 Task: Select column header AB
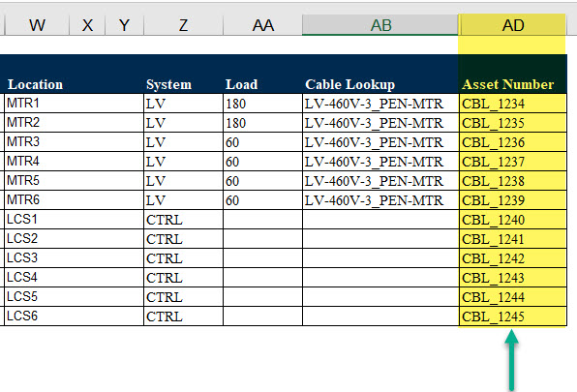[x=380, y=25]
